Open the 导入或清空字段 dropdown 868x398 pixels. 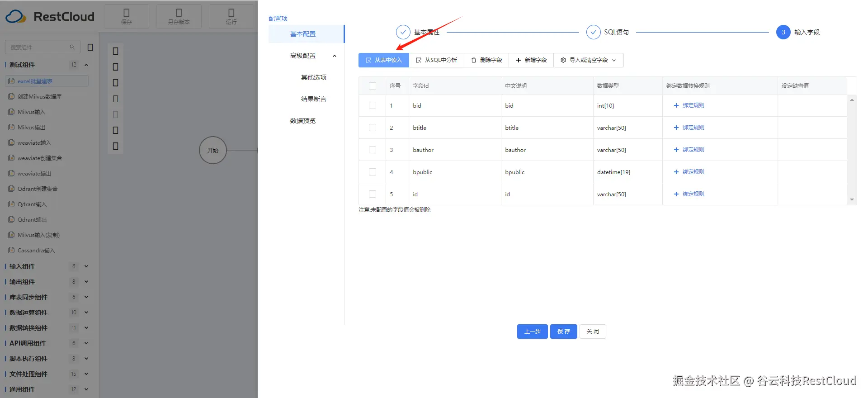tap(589, 60)
